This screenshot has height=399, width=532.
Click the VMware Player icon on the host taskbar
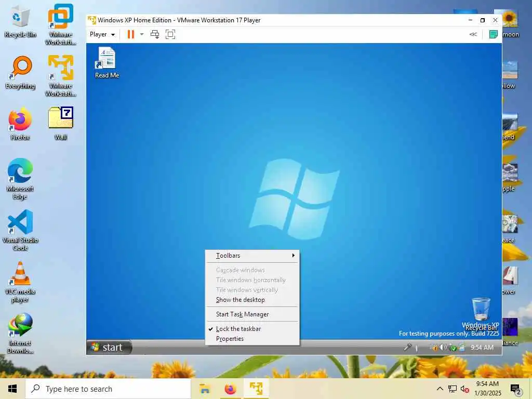pyautogui.click(x=256, y=389)
